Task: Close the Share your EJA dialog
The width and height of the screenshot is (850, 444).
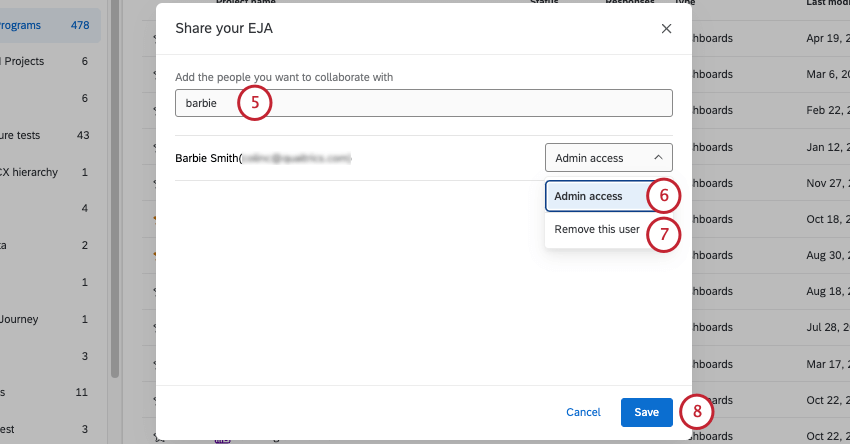Action: 666,28
